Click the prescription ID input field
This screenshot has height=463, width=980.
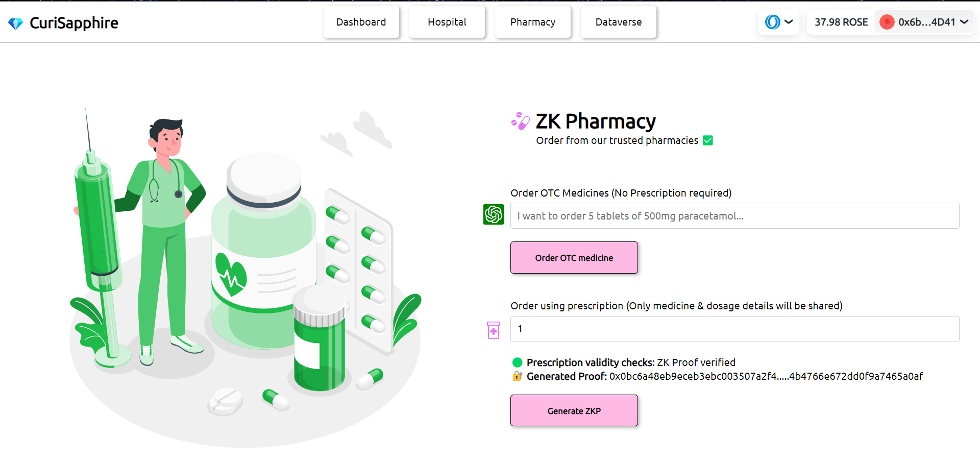tap(734, 329)
